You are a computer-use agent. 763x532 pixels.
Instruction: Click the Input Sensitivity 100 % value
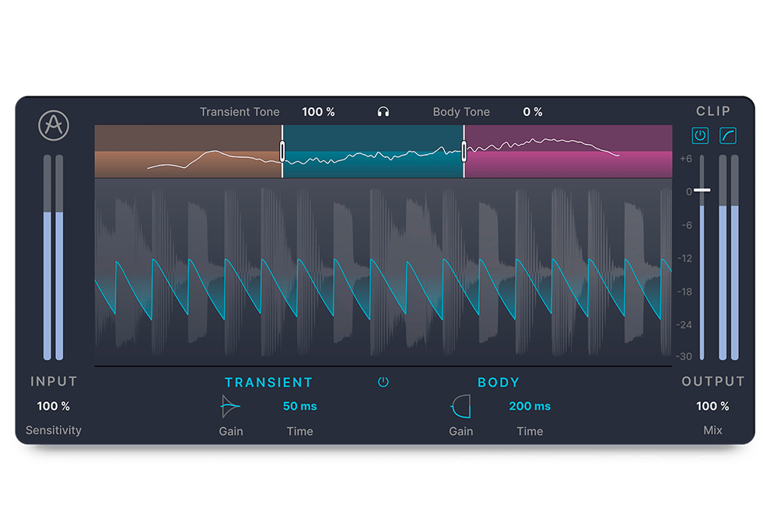click(x=54, y=406)
